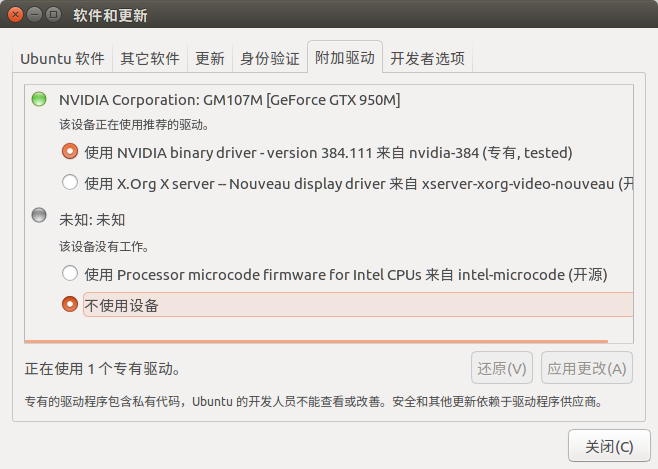Click the green NVIDIA device status indicator
Viewport: 658px width, 469px height.
(x=39, y=99)
